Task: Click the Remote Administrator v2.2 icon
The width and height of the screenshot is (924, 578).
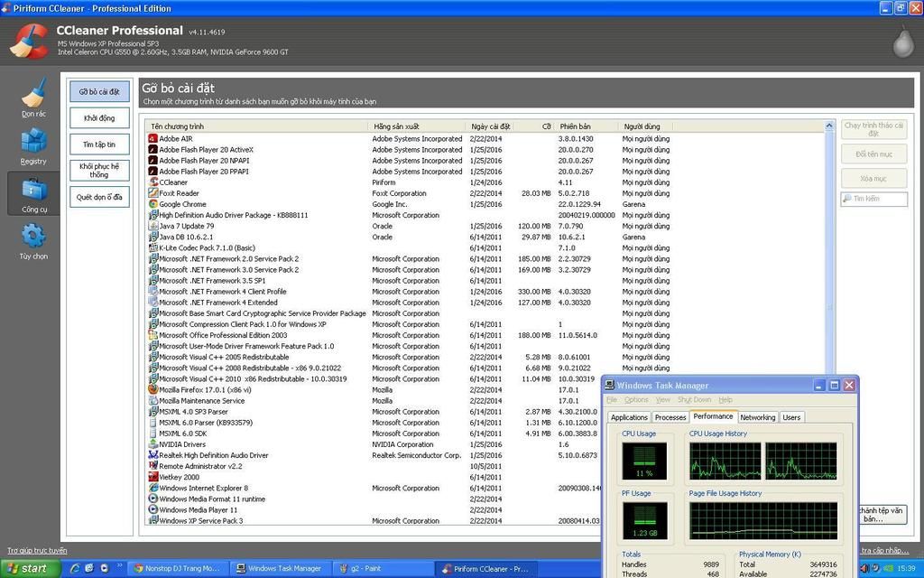Action: [x=153, y=466]
